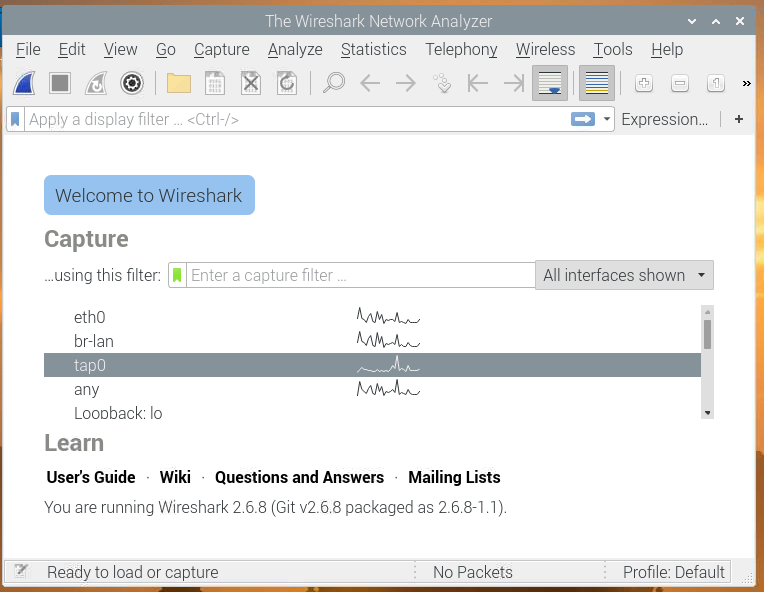Screen dimensions: 764x592
Task: Zoom out the packet text
Action: (x=680, y=83)
